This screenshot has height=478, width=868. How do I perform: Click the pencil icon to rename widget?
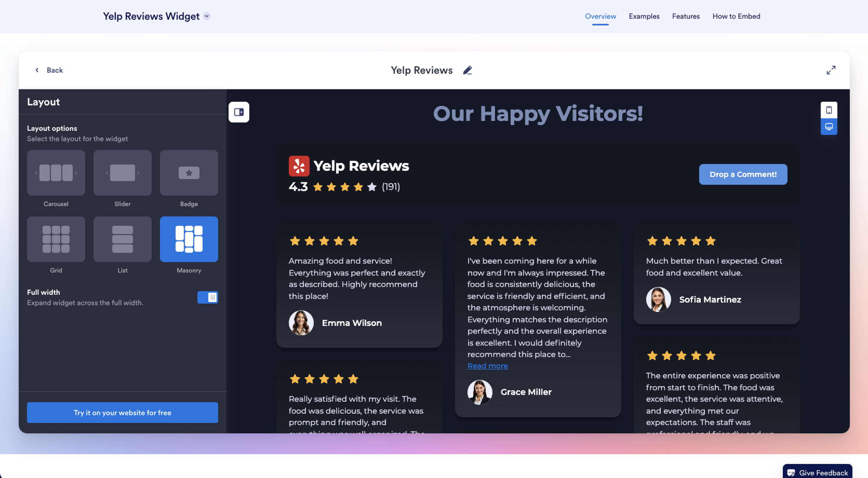(468, 70)
